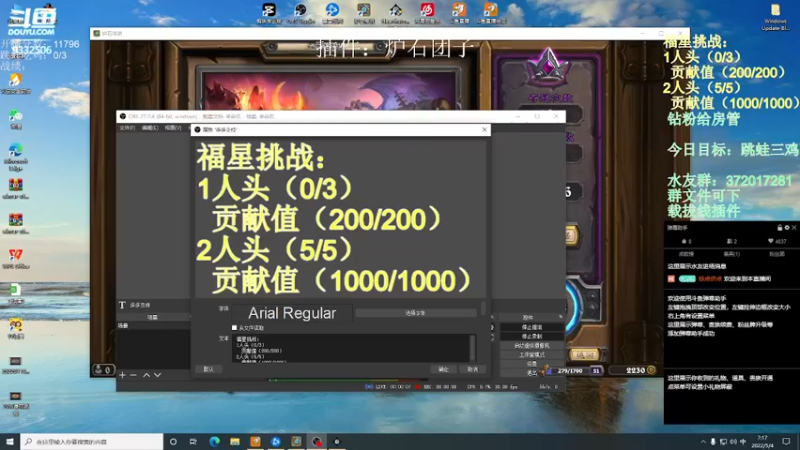Click the Arial Regular font preview
The image size is (800, 450).
point(292,313)
